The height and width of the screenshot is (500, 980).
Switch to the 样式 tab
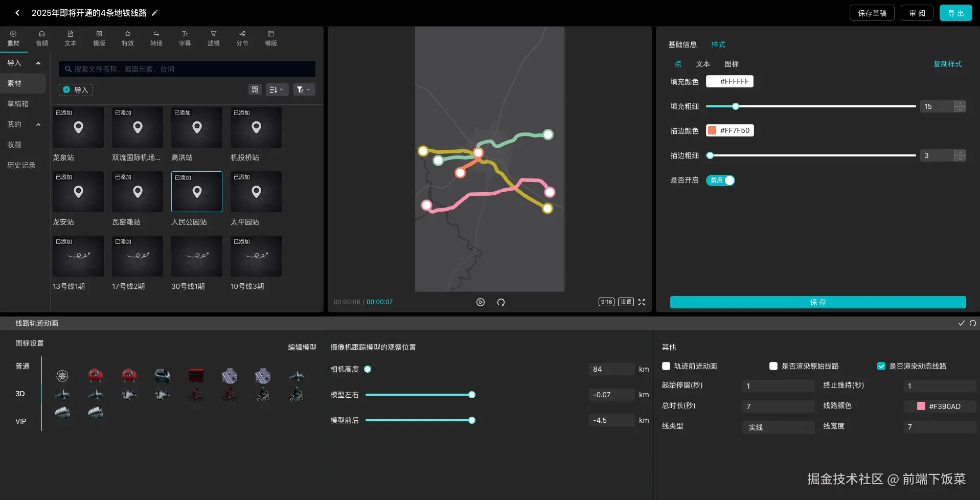(x=718, y=44)
